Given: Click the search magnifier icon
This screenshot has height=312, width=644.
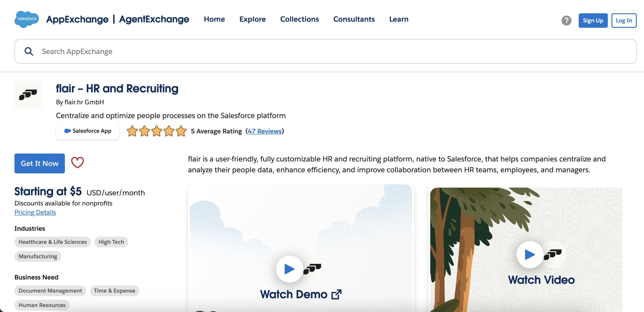Looking at the screenshot, I should click(x=29, y=51).
